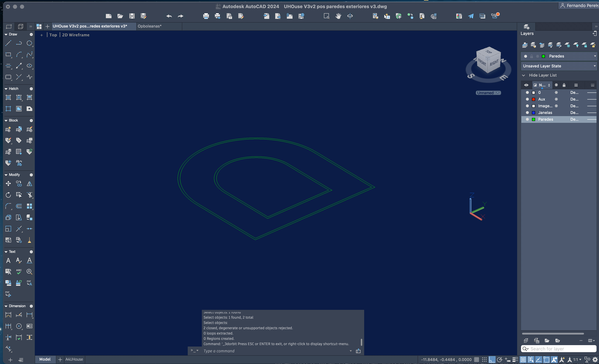Collapse the Draw panel section
This screenshot has width=599, height=364.
(x=6, y=34)
